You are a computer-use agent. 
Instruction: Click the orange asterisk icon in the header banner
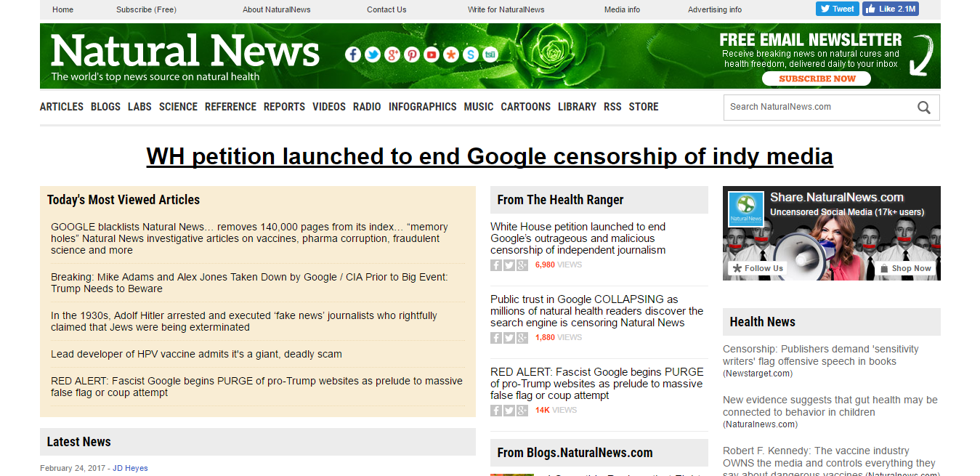pyautogui.click(x=451, y=55)
